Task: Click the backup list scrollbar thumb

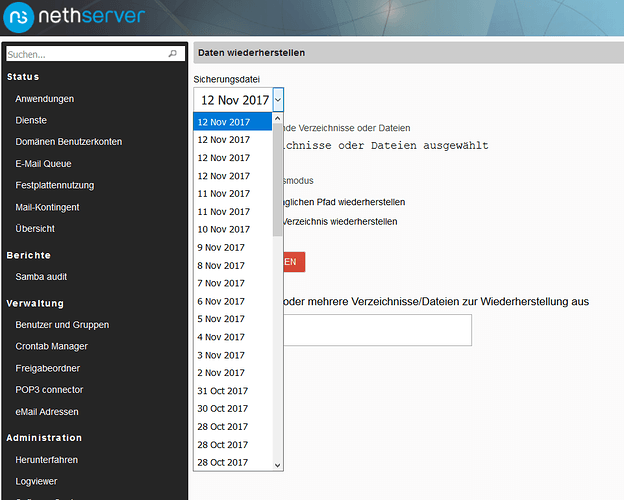Action: [x=277, y=180]
